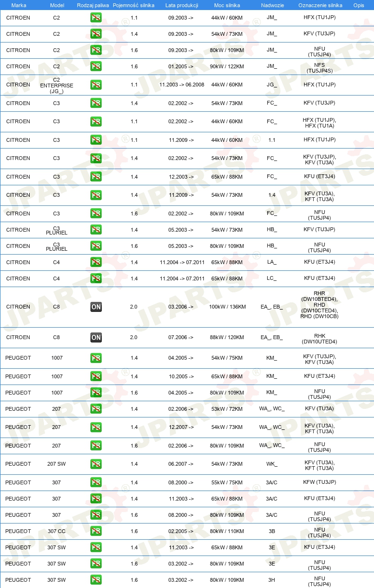
Task: Click the Opis column header
Action: (x=359, y=5)
